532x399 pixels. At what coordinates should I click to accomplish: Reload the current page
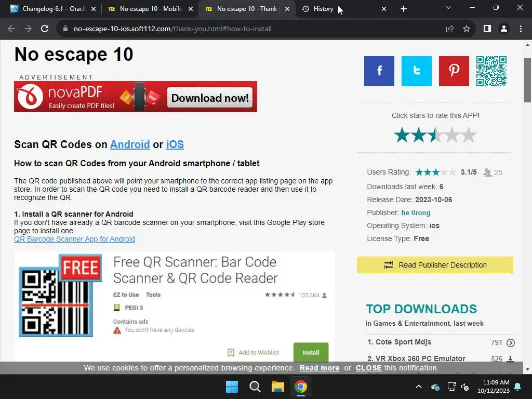[45, 29]
